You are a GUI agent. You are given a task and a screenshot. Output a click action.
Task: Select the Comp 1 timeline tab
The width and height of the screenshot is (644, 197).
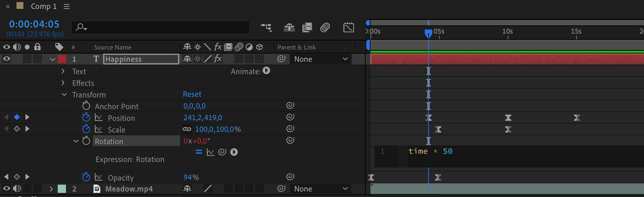43,7
